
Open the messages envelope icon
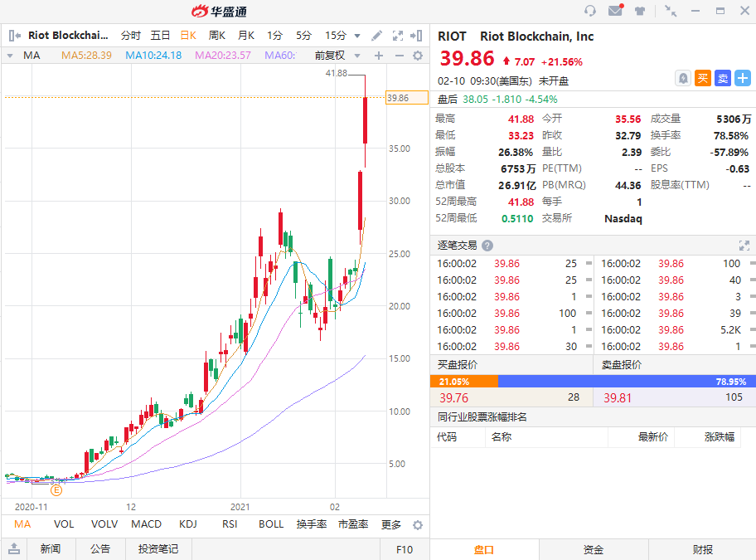(x=616, y=10)
